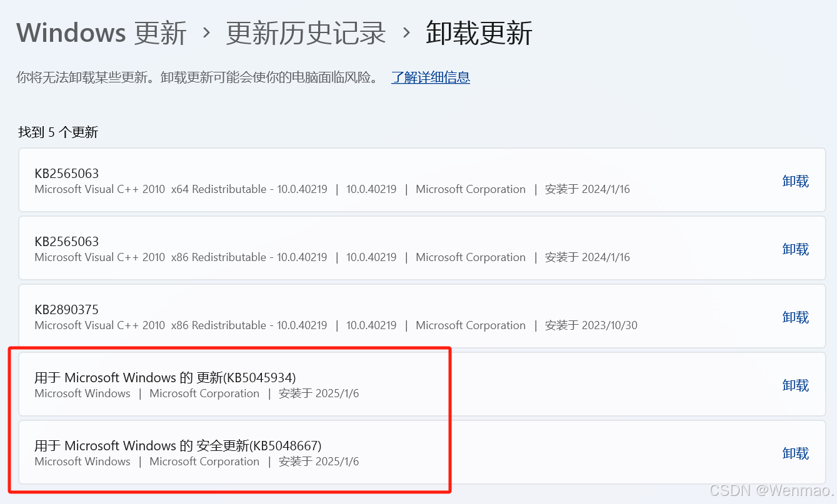The image size is (837, 504).
Task: Select KB2565063 title of x64 entry
Action: tap(67, 174)
